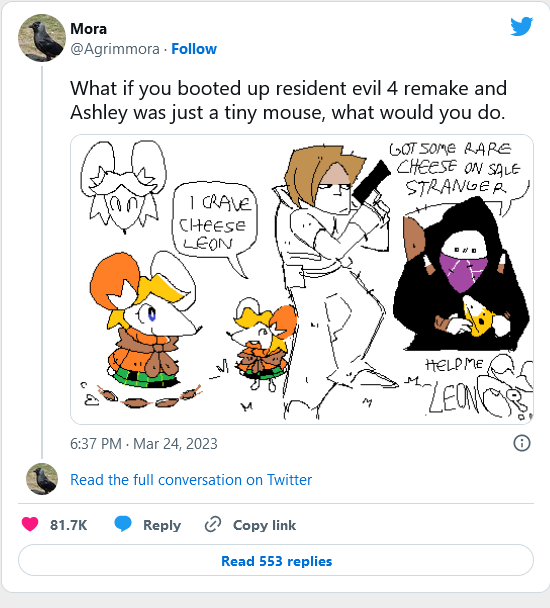
Task: Click the Read 553 replies button
Action: click(276, 560)
